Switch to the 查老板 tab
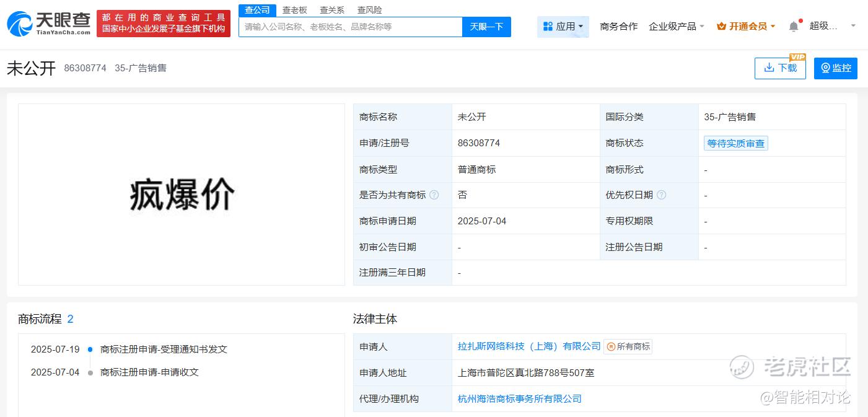The width and height of the screenshot is (868, 417). click(294, 10)
